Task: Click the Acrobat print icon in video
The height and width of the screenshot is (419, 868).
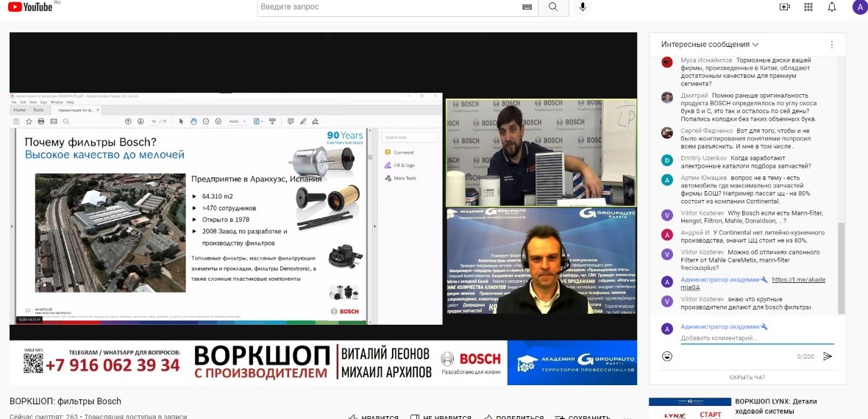Action: (x=41, y=121)
